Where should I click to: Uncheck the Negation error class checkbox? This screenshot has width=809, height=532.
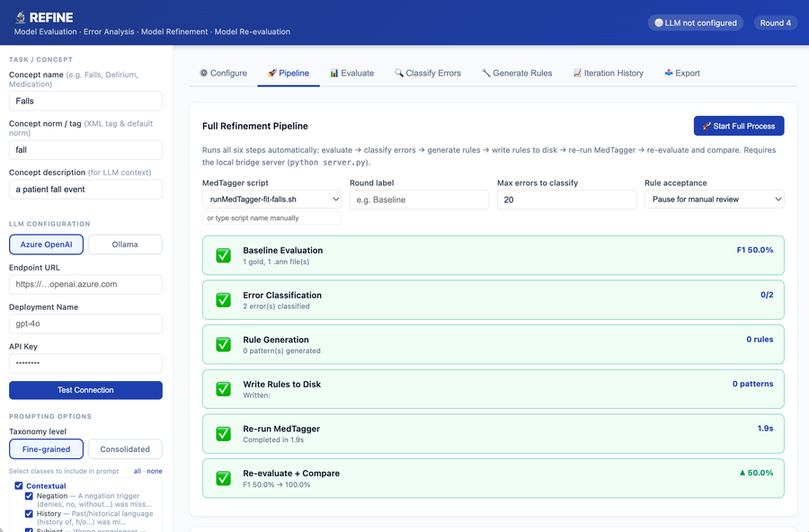point(29,496)
